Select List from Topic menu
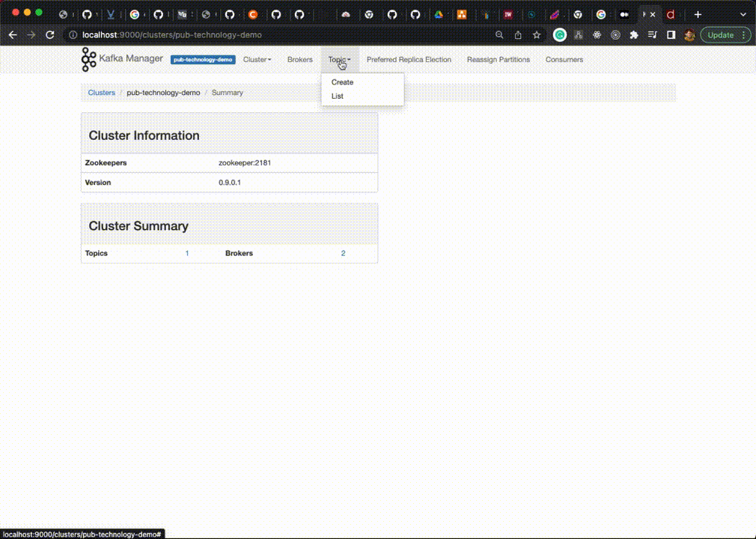Viewport: 756px width, 539px height. 337,96
